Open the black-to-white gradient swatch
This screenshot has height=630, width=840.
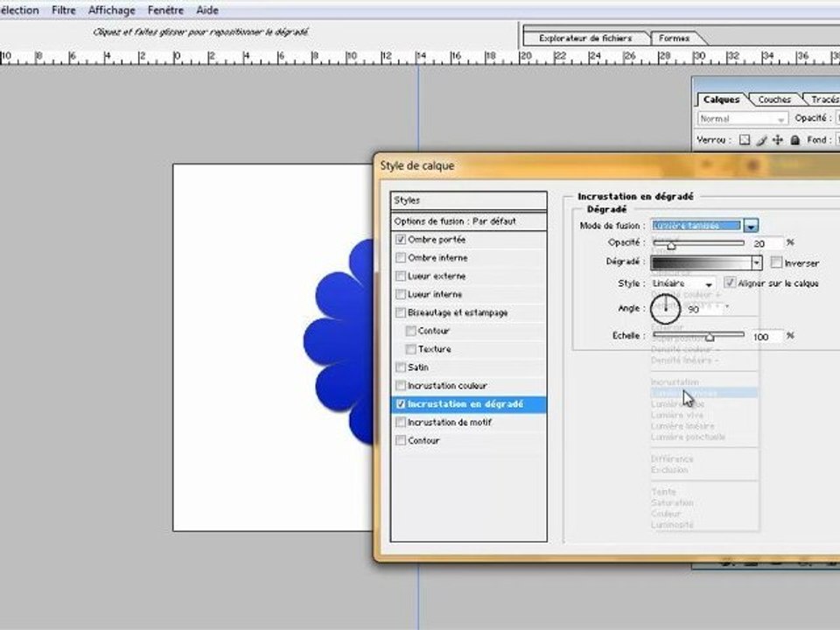pyautogui.click(x=701, y=262)
